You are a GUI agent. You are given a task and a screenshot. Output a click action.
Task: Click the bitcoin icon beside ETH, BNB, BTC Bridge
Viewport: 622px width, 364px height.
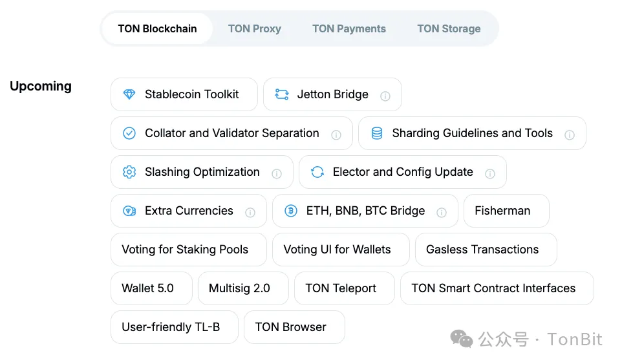291,211
